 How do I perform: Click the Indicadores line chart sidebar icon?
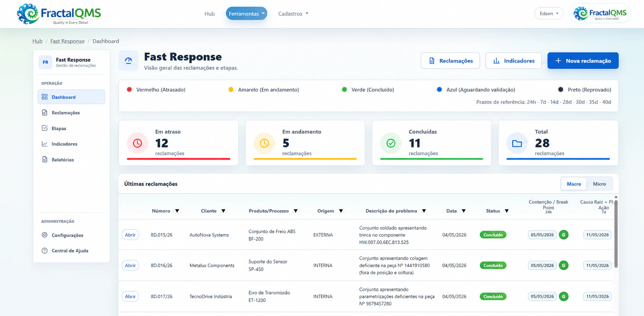coord(45,144)
